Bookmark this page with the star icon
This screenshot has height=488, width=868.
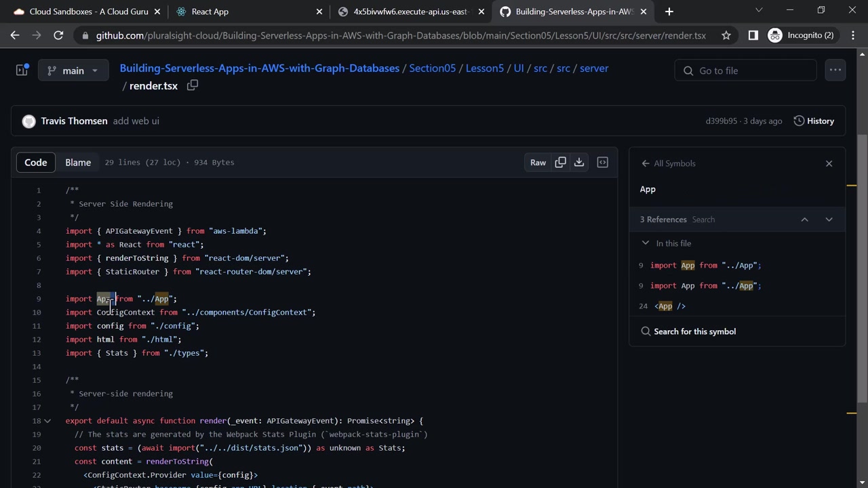pyautogui.click(x=726, y=35)
